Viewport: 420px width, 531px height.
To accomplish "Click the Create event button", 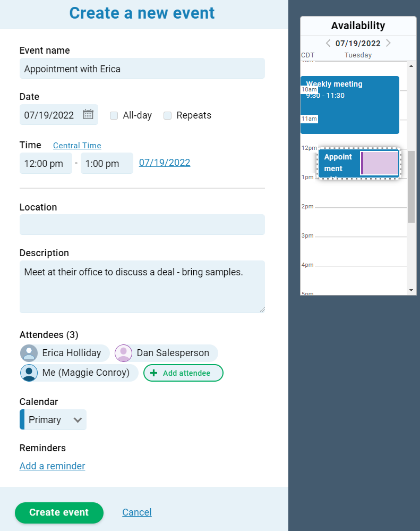I will tap(59, 512).
